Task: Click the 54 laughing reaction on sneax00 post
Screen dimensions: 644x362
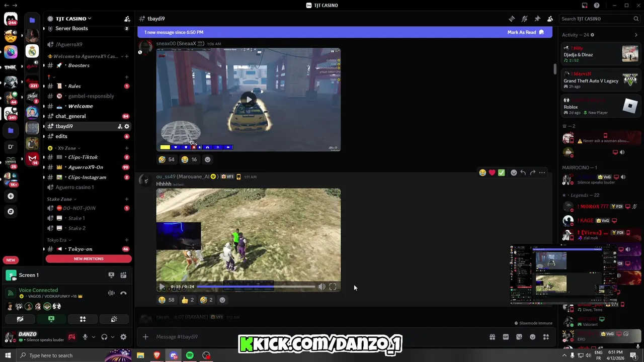Action: tap(167, 159)
